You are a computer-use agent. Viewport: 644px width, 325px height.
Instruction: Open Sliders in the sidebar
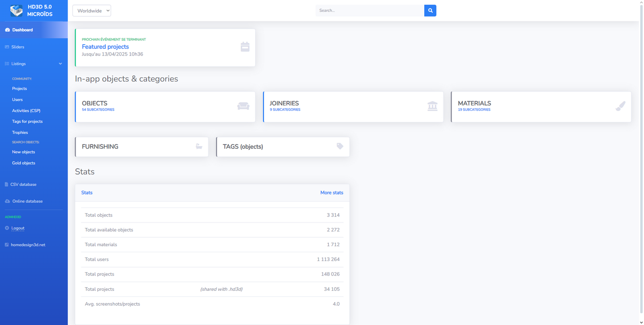[x=18, y=47]
